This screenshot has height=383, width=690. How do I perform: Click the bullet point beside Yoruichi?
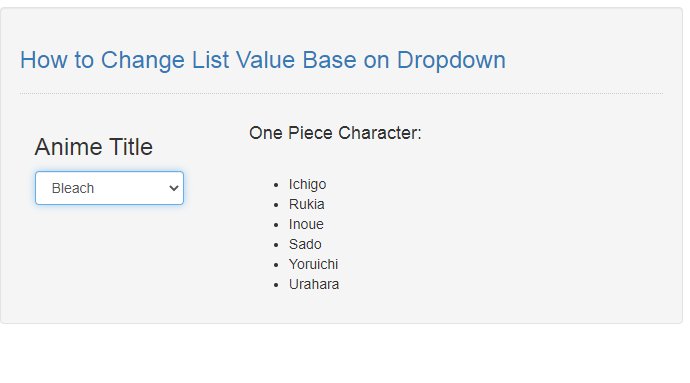[276, 265]
